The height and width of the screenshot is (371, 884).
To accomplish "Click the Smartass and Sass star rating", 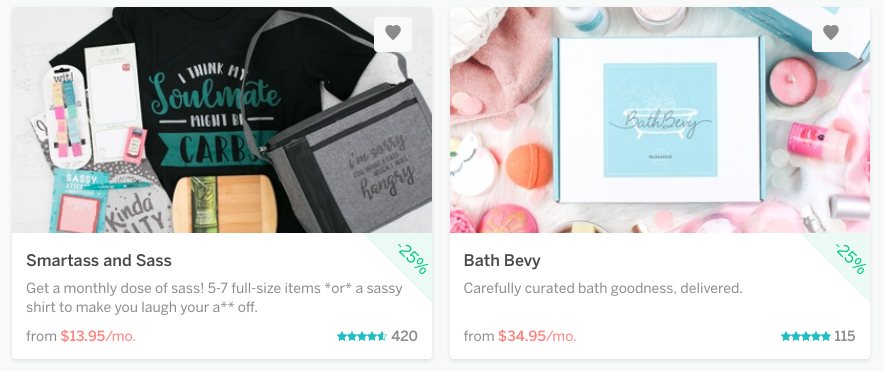I will [362, 337].
